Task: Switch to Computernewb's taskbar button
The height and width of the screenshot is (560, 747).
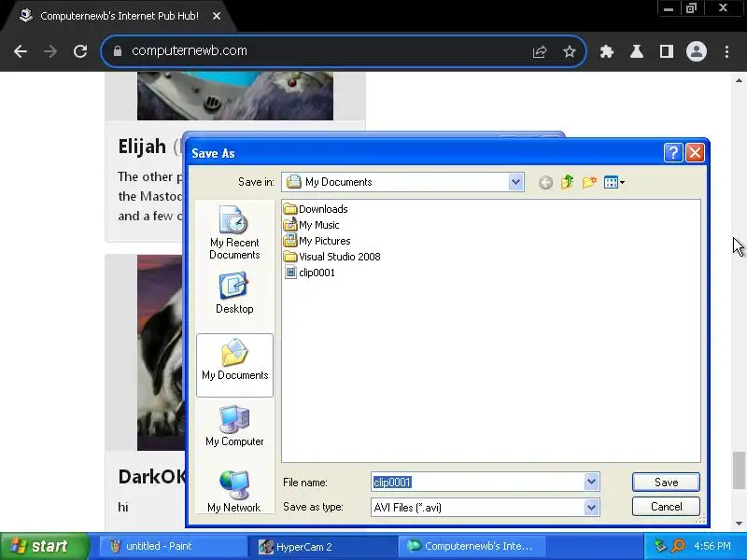Action: coord(472,546)
